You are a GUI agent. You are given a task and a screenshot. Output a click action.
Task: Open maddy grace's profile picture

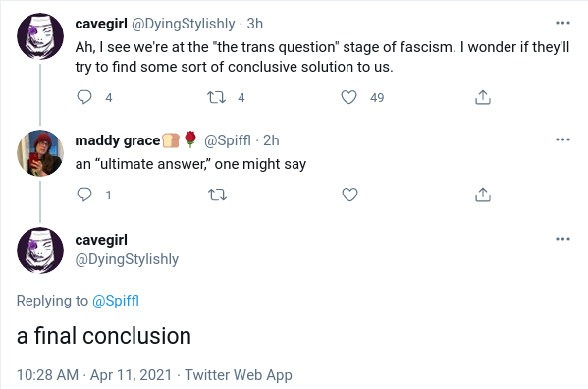[40, 152]
